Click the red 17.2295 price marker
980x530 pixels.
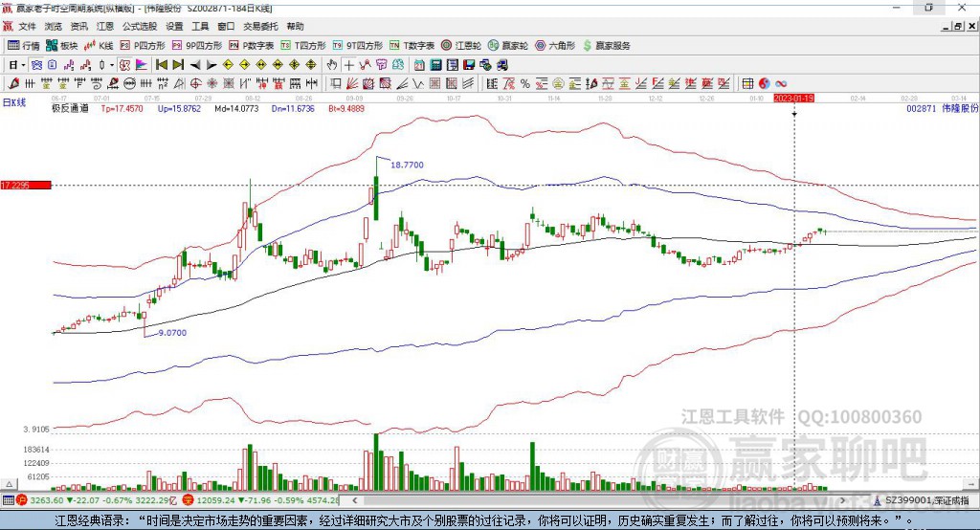[26, 185]
